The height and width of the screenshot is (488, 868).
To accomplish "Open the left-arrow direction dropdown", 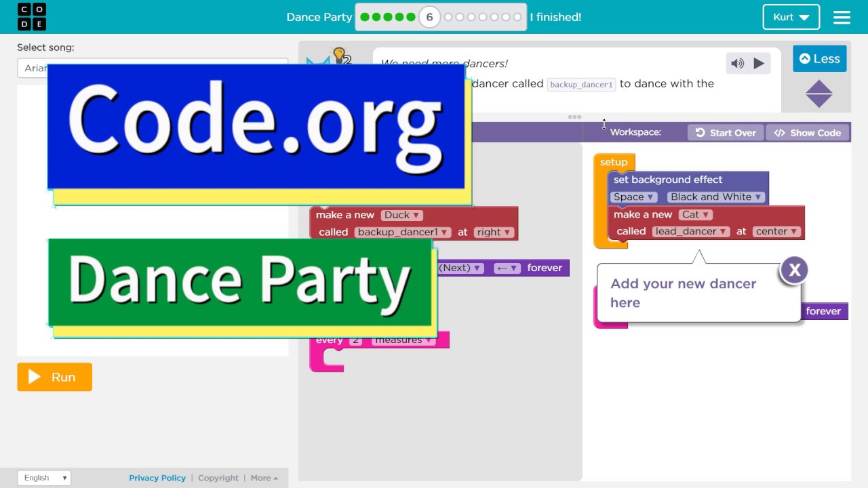I will coord(507,268).
